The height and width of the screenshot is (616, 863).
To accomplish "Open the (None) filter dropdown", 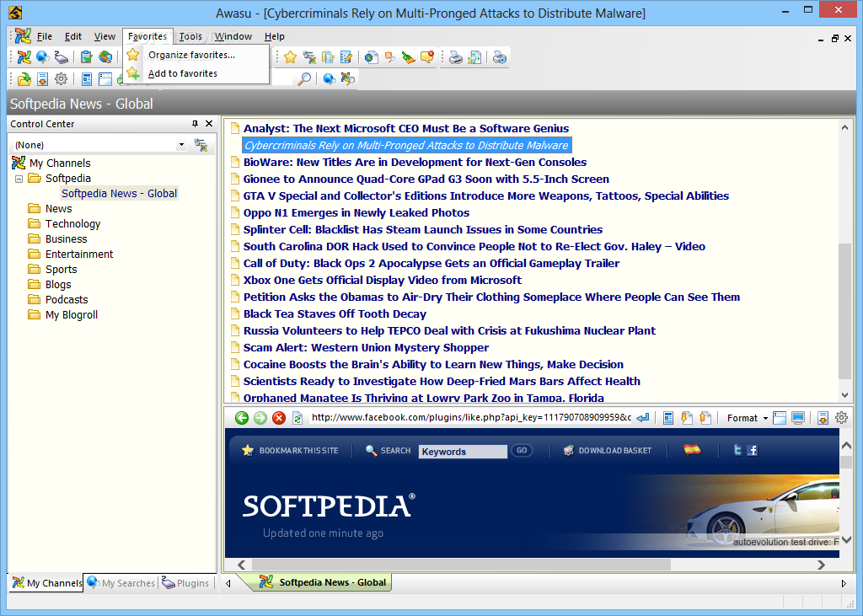I will (x=181, y=145).
